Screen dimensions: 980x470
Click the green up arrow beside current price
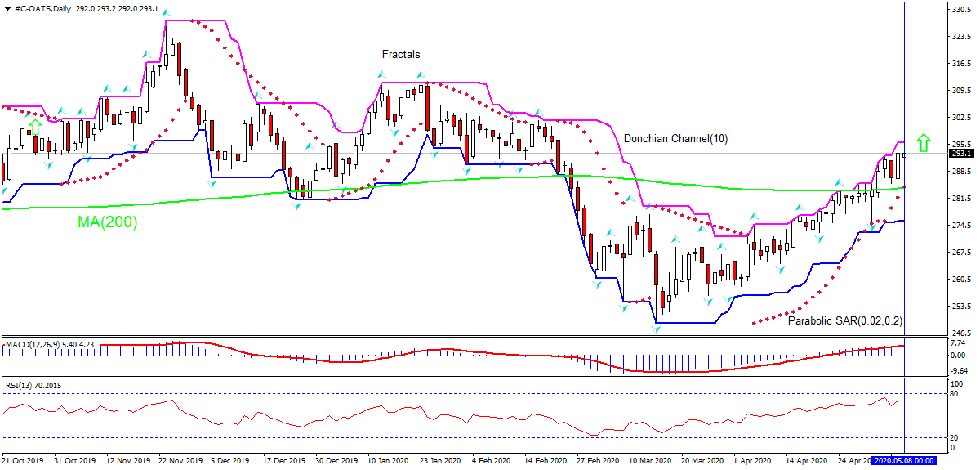pos(923,143)
